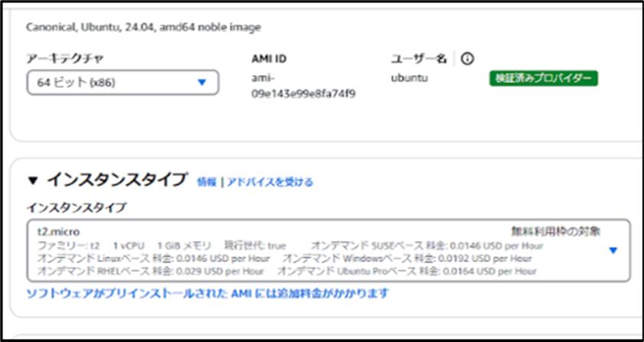The image size is (644, 342).
Task: Click the AMI ID value ami-09e143e99e8fa74f9
Action: click(303, 86)
